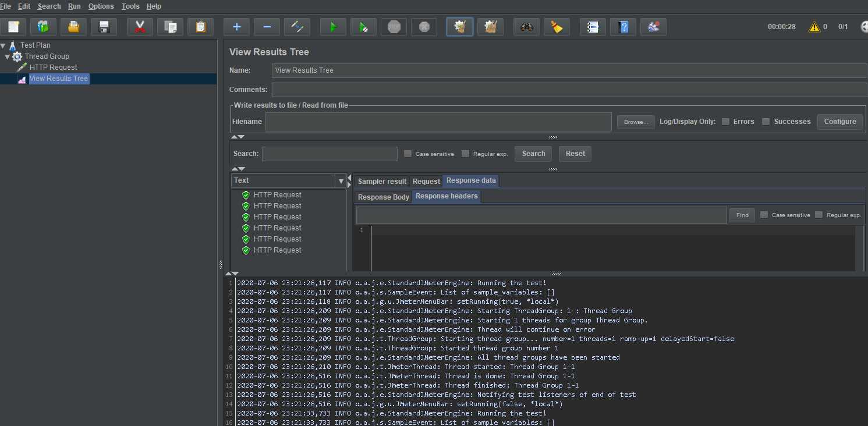Select View Results Tree in the plan tree
The height and width of the screenshot is (426, 868).
click(x=58, y=79)
